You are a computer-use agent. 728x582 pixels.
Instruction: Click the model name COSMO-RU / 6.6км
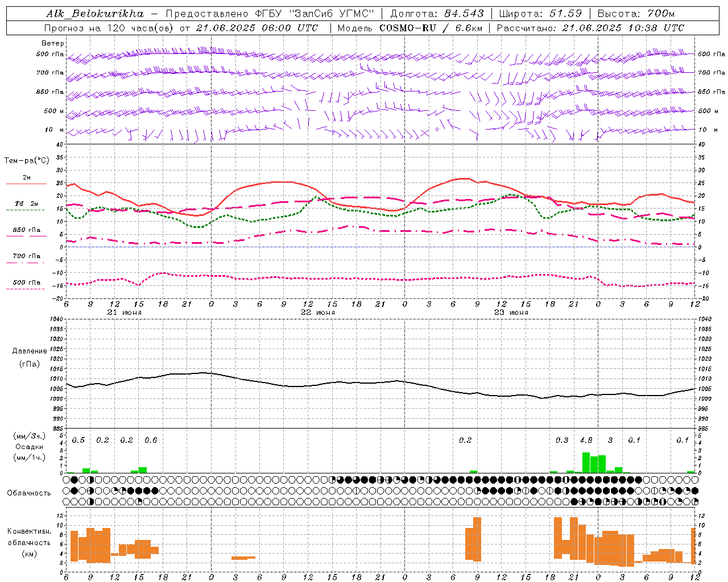point(431,28)
